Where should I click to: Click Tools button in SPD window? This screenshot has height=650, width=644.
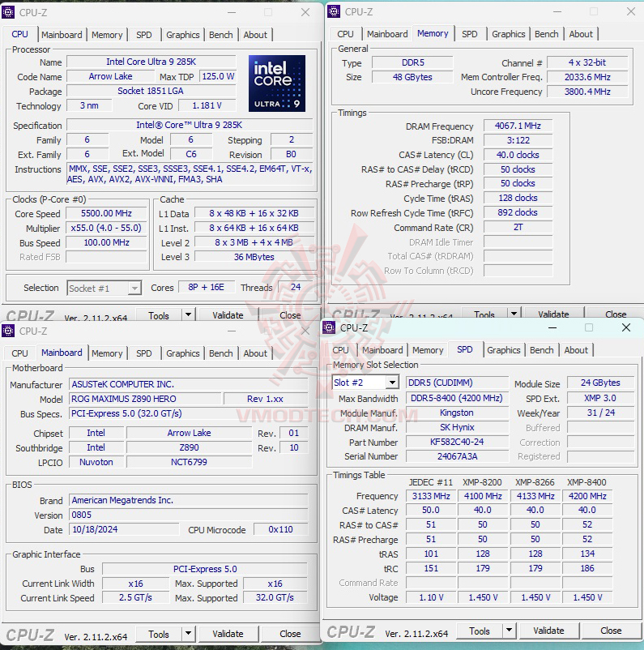tap(480, 631)
